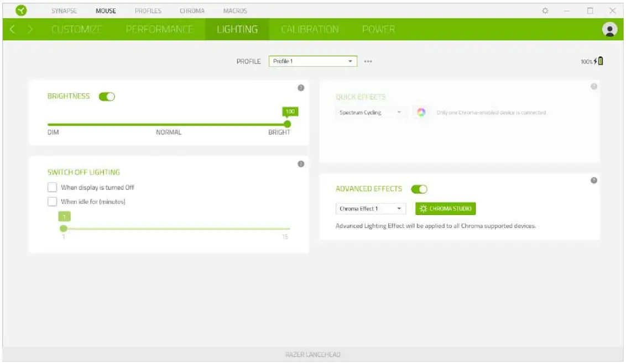
Task: Click the idle minutes slider handle
Action: [x=64, y=229]
